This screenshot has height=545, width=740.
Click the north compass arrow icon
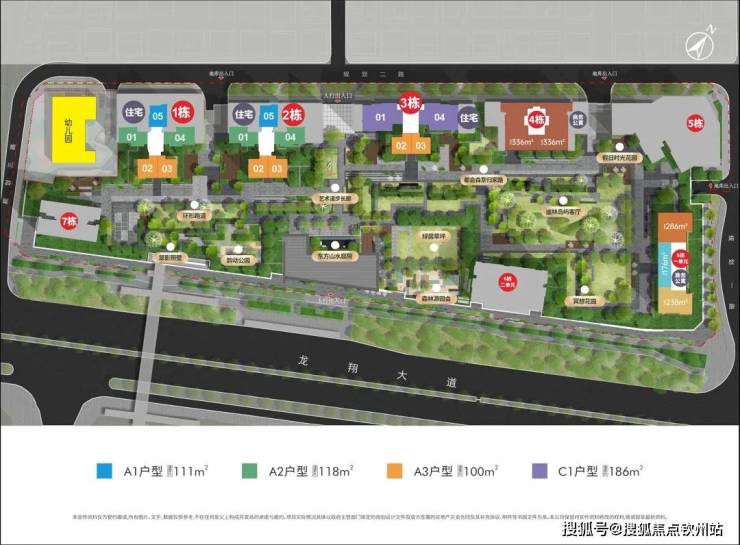tap(700, 45)
